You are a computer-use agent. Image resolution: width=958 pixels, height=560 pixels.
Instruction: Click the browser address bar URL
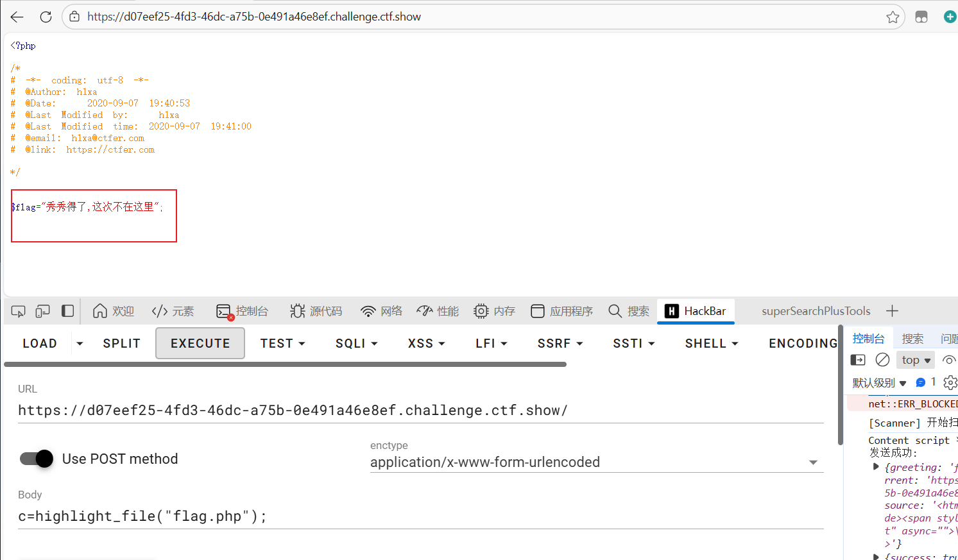pos(254,17)
